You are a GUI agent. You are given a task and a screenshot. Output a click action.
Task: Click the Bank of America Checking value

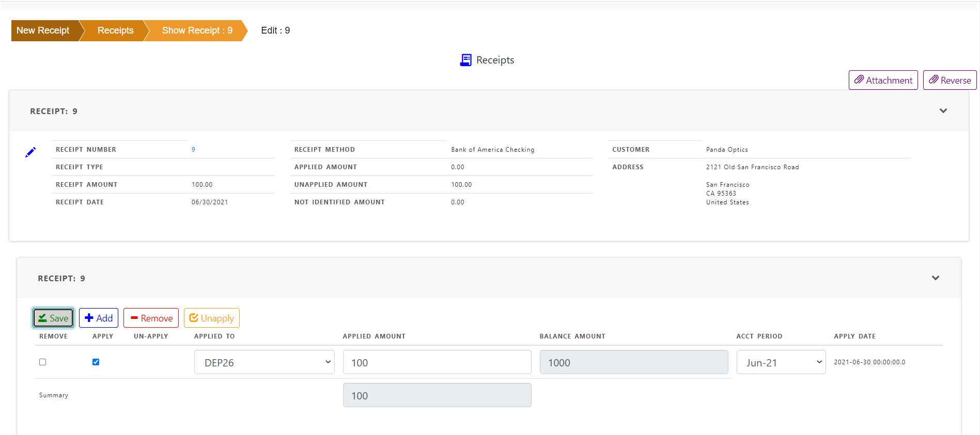pos(493,150)
